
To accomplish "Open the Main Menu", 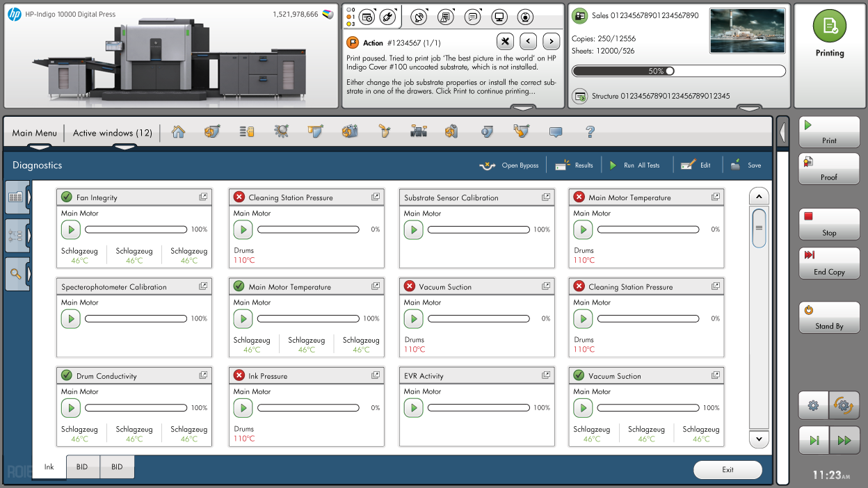I will tap(35, 133).
